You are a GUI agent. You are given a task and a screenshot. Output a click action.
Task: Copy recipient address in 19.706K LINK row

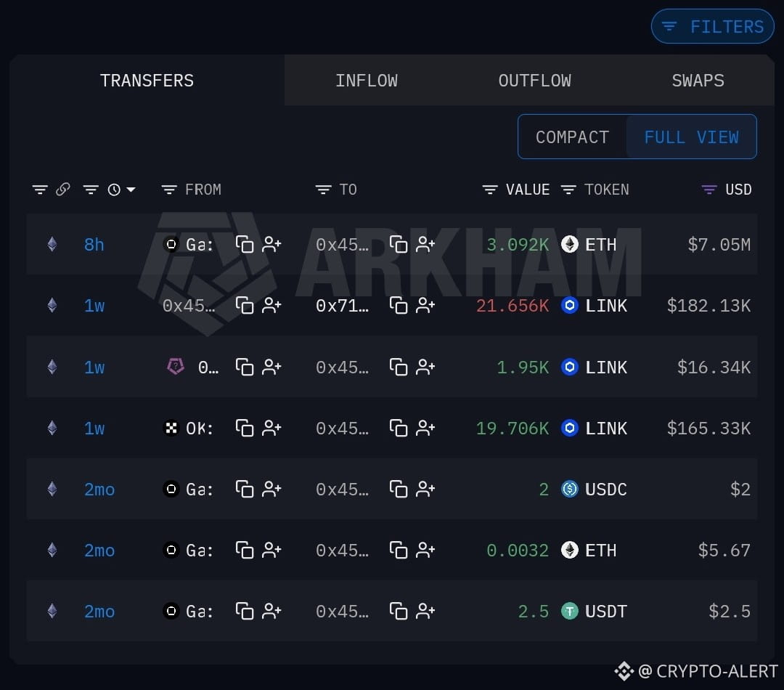[x=399, y=428]
